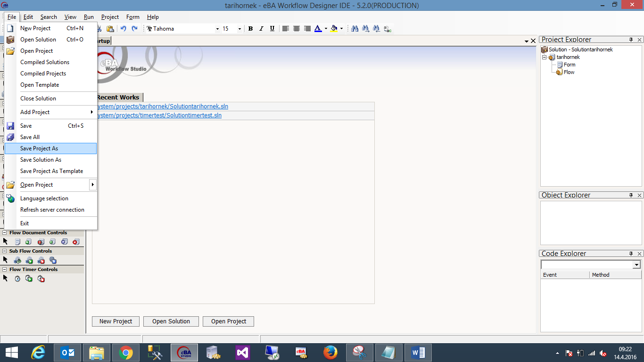Collapse Sub Flow Controls section

click(5, 251)
